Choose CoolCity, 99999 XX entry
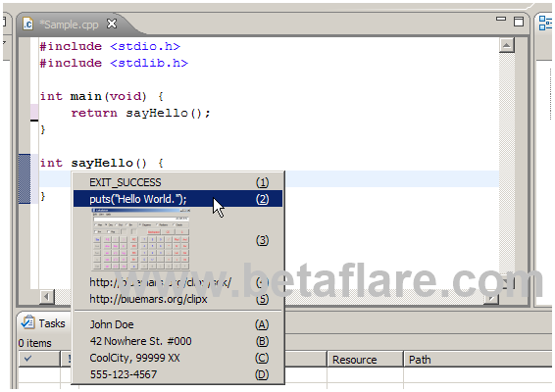Screen dimensions: 555x392 click(x=178, y=358)
